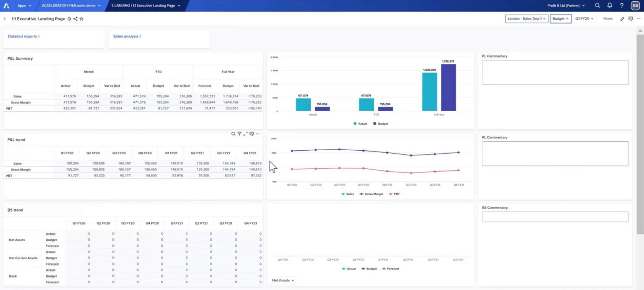The width and height of the screenshot is (644, 290).
Task: Open the Detailed reports link
Action: [23, 36]
